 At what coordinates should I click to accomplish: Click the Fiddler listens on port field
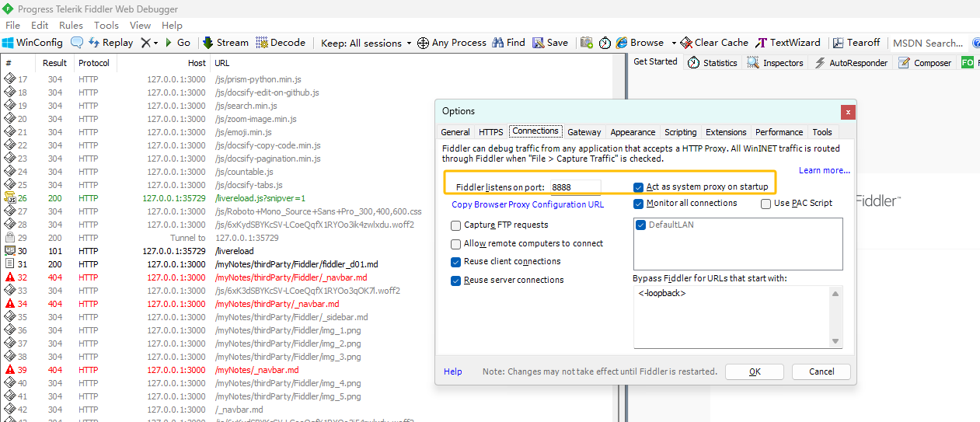[x=575, y=187]
